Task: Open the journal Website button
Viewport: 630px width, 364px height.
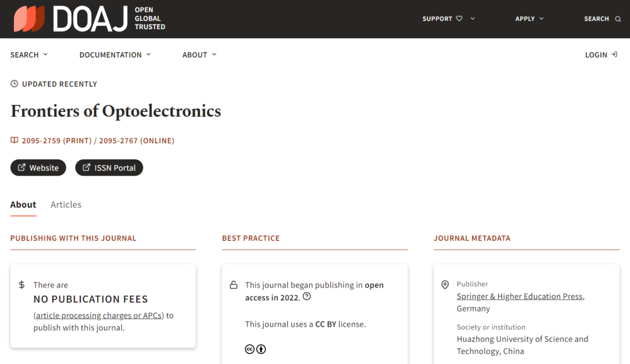Action: click(38, 167)
